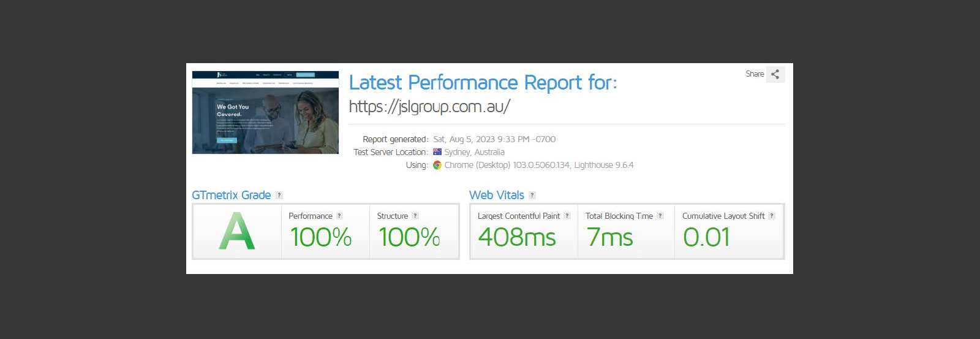Click the Chrome browser icon
Image resolution: width=980 pixels, height=339 pixels.
437,165
